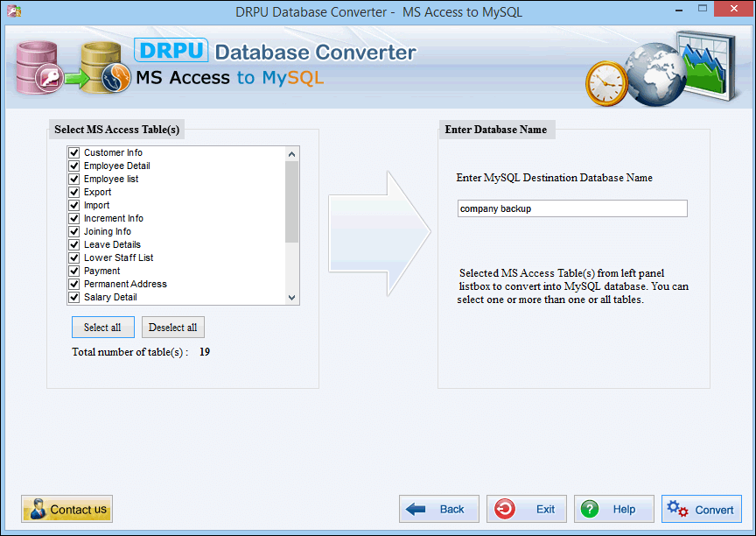
Task: Click the Select all button
Action: 102,327
